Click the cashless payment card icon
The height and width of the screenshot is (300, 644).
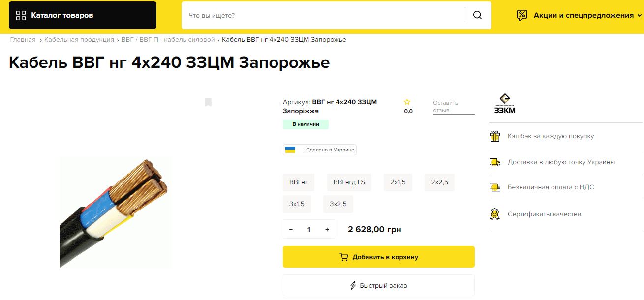coord(494,187)
